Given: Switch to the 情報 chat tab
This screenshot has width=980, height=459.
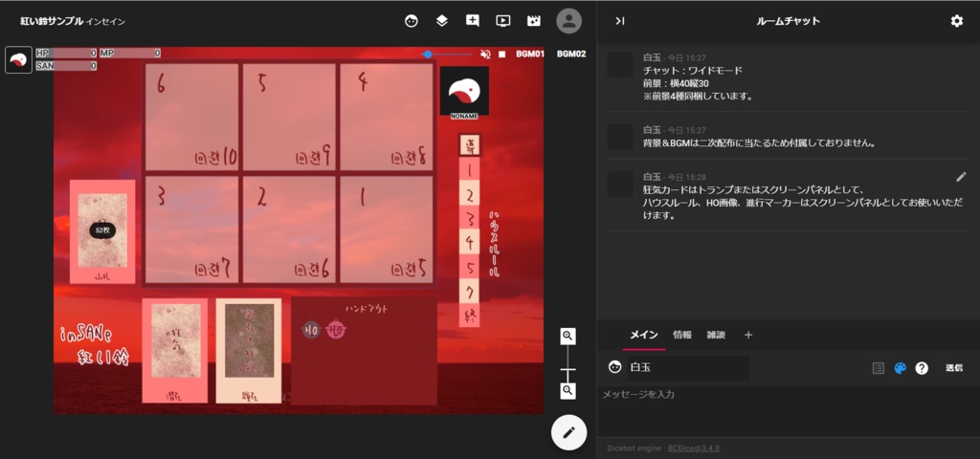Looking at the screenshot, I should pos(681,335).
